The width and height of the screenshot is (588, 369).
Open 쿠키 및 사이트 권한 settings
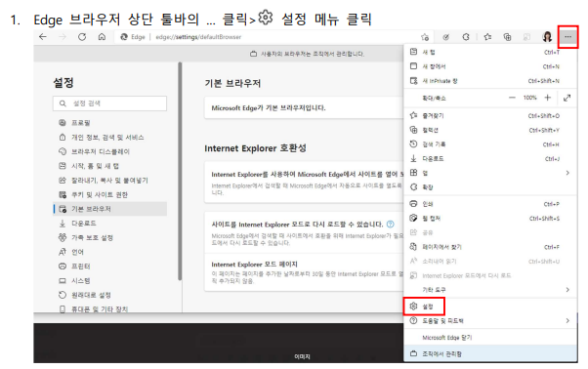tap(109, 194)
